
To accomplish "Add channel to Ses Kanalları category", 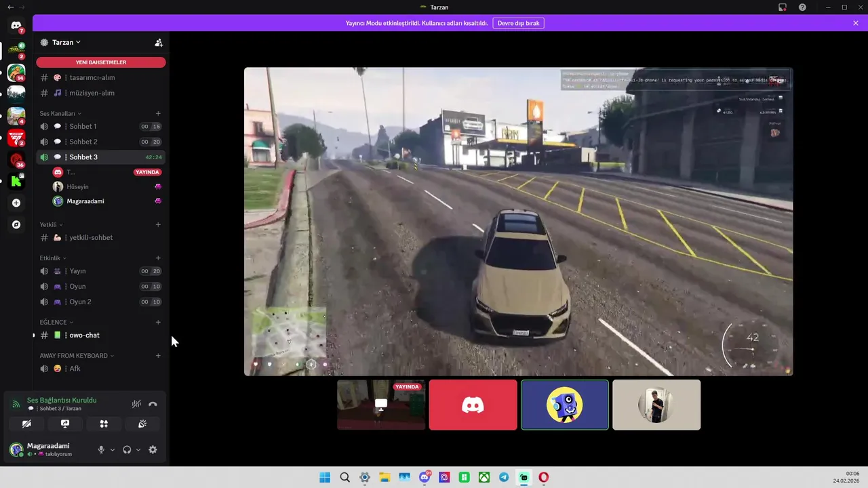I will click(x=158, y=113).
